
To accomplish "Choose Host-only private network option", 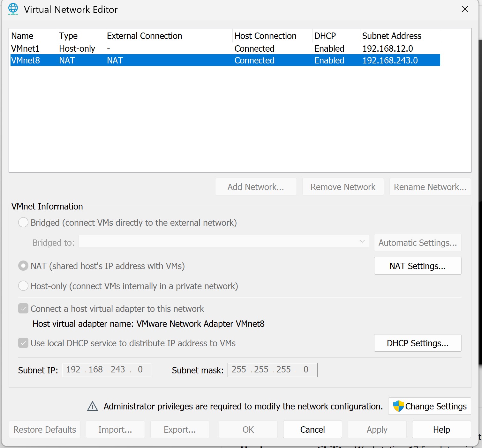I will pos(23,286).
